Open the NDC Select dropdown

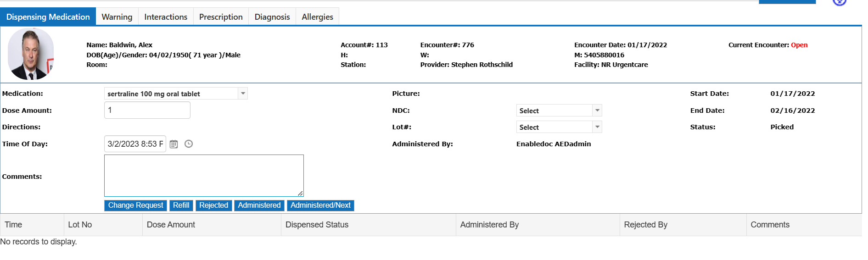pos(597,111)
